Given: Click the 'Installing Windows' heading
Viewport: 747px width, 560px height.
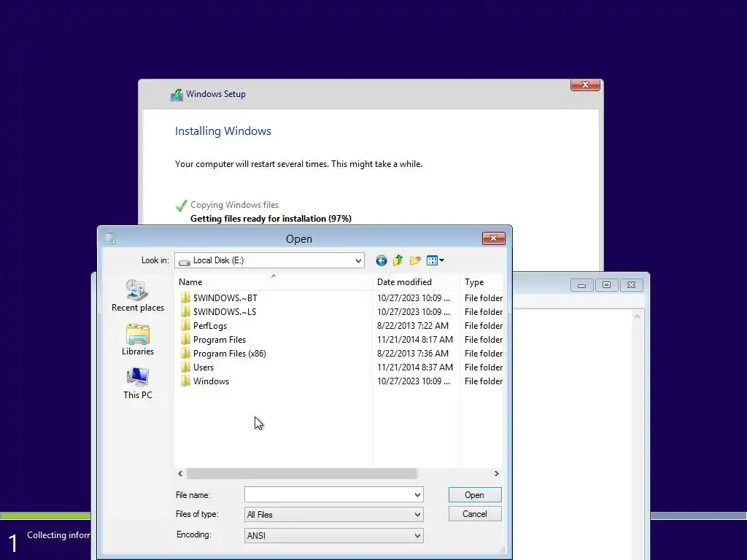Looking at the screenshot, I should (x=223, y=131).
